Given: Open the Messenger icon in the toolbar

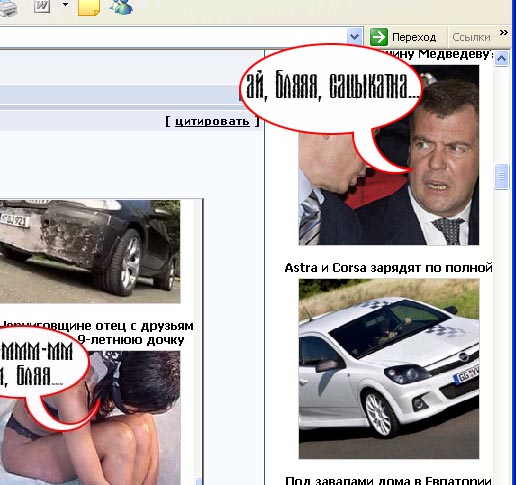Looking at the screenshot, I should (122, 7).
